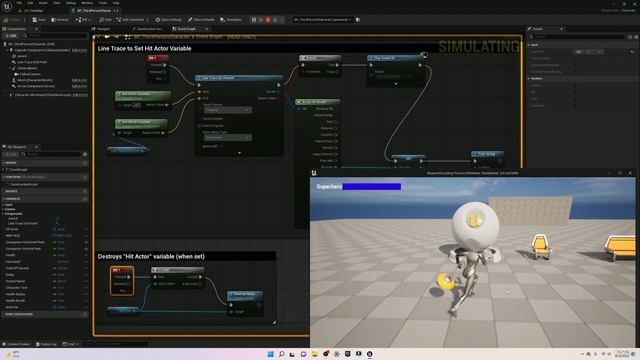The width and height of the screenshot is (640, 360).
Task: Open Details panel settings gear icon
Action: click(x=636, y=37)
